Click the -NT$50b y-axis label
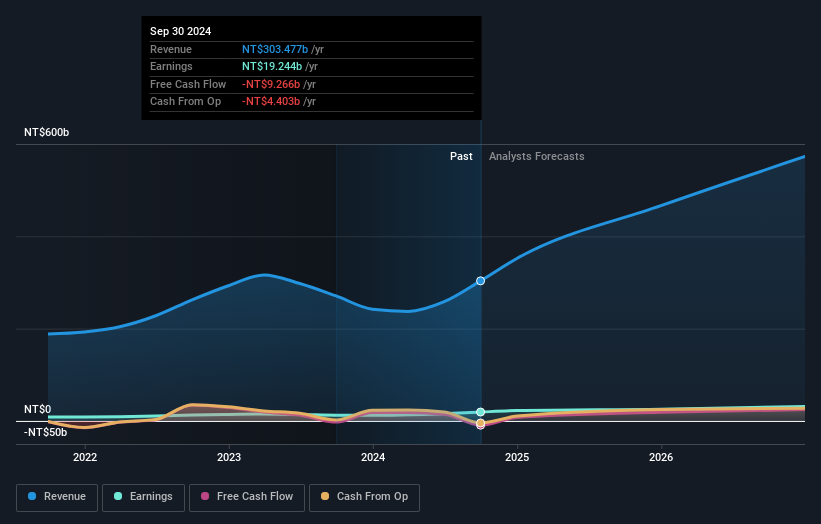 coord(46,432)
